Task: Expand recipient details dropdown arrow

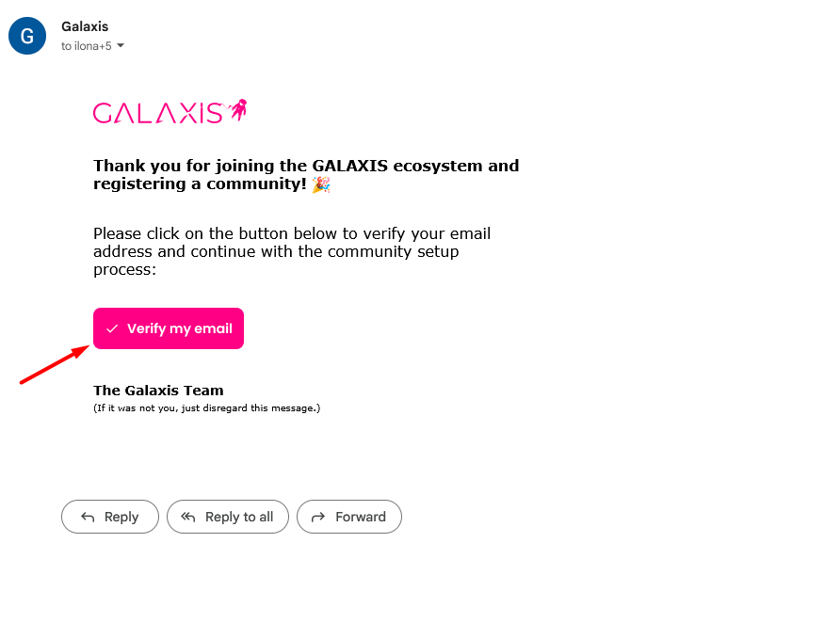Action: [121, 46]
